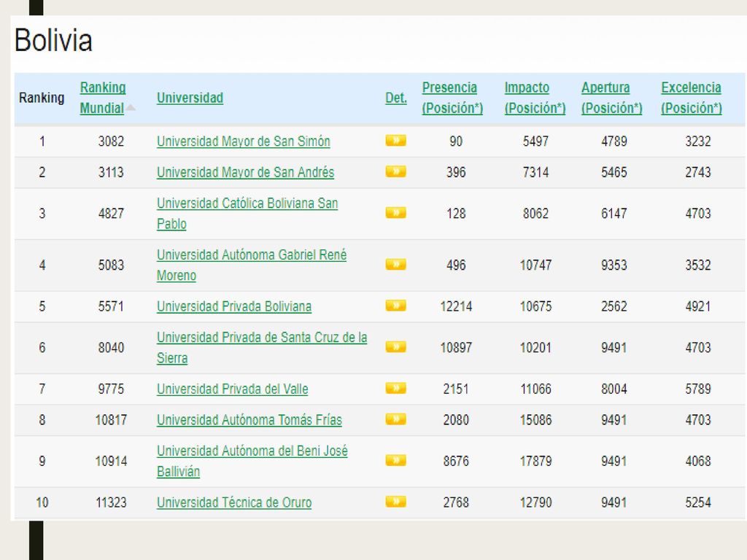Select Apertura value 2562
The image size is (747, 560).
(614, 306)
